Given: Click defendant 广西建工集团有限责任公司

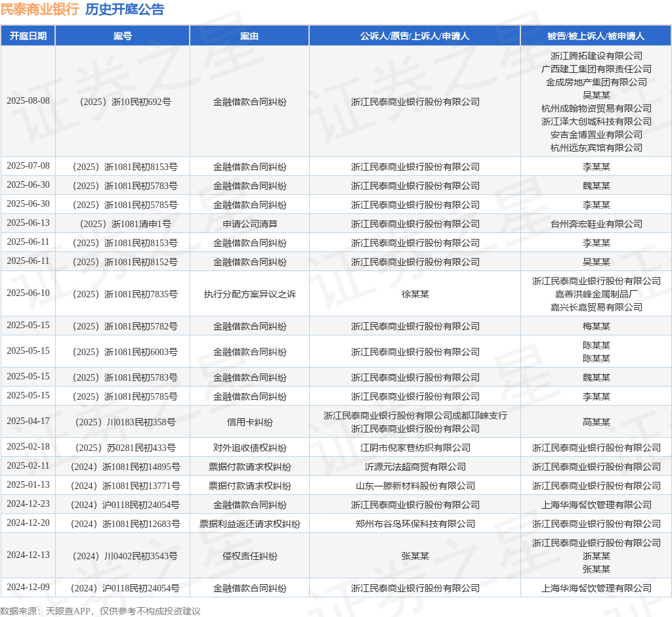Looking at the screenshot, I should click(596, 69).
